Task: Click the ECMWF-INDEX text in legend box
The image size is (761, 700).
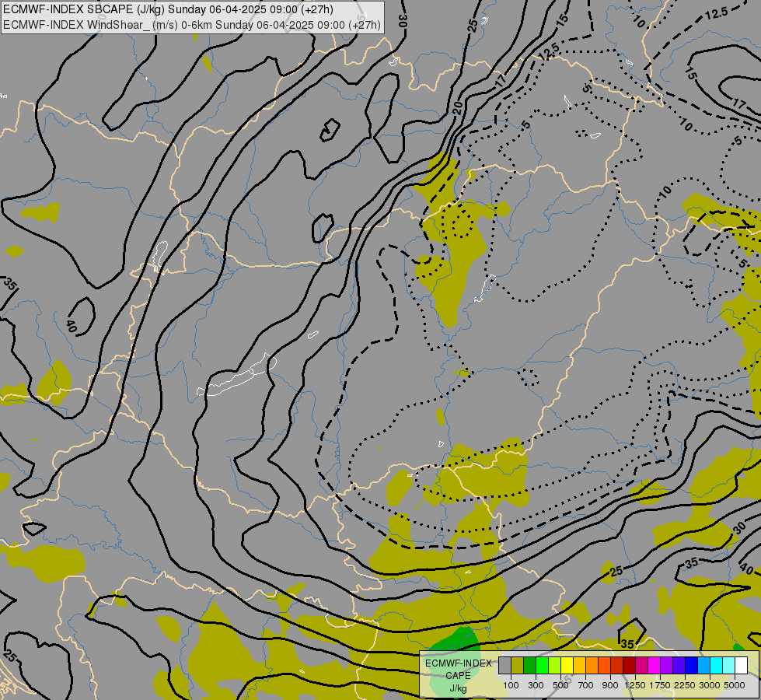Action: click(x=458, y=663)
